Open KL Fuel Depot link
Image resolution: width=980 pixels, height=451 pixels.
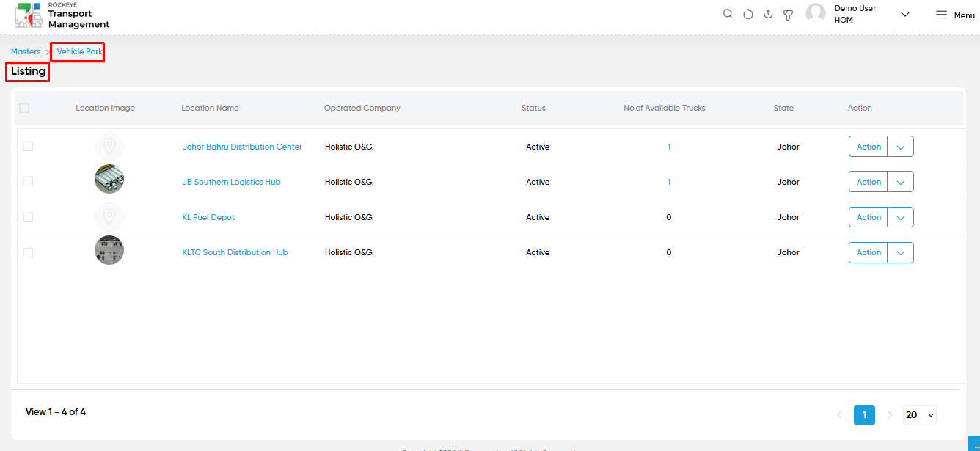(x=209, y=217)
